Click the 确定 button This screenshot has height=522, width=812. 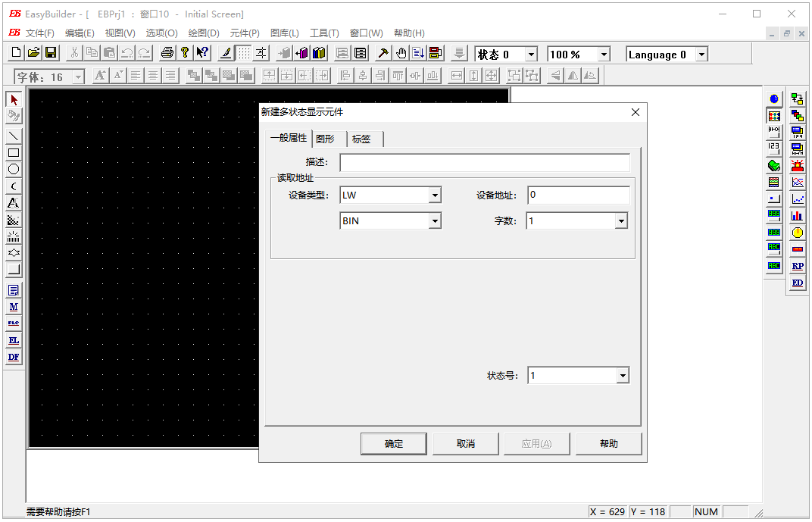tap(394, 444)
